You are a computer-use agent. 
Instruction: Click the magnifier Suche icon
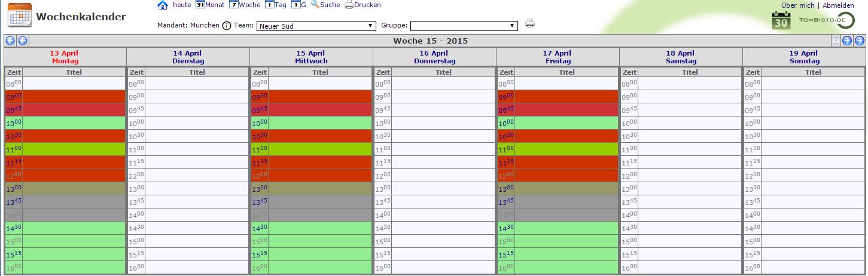coord(315,5)
